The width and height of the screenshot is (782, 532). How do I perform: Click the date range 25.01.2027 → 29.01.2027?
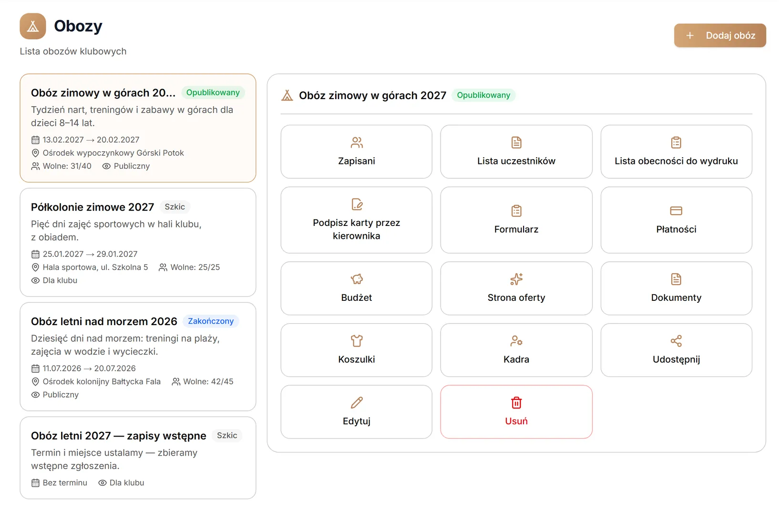click(90, 254)
